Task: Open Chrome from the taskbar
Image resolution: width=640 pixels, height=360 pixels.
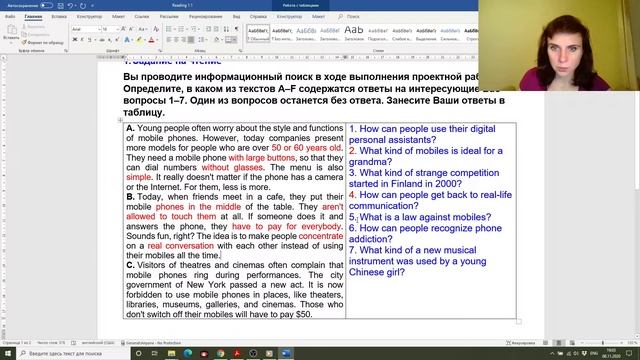Action: tap(221, 353)
